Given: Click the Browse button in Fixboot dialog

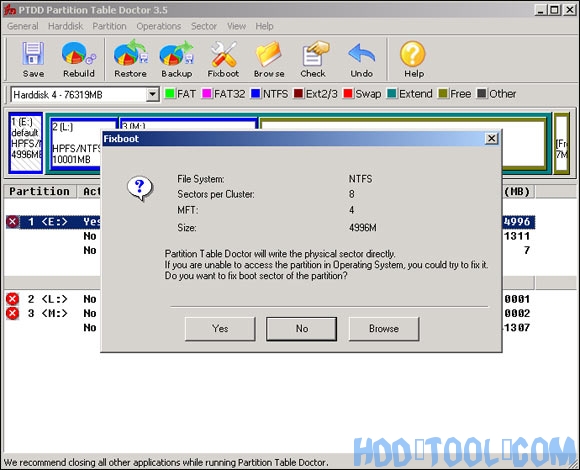Looking at the screenshot, I should coord(384,328).
